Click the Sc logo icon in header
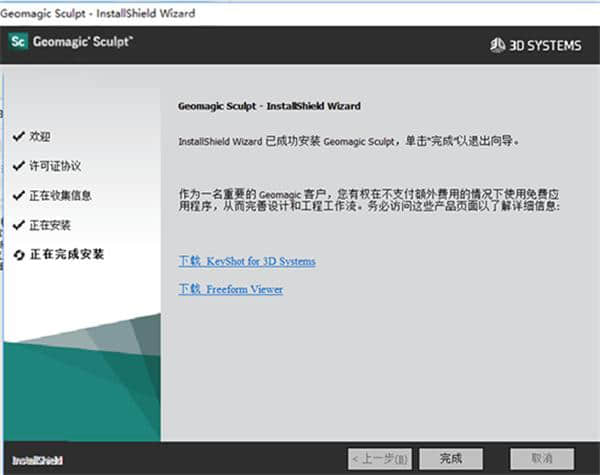The image size is (600, 475). coord(18,42)
